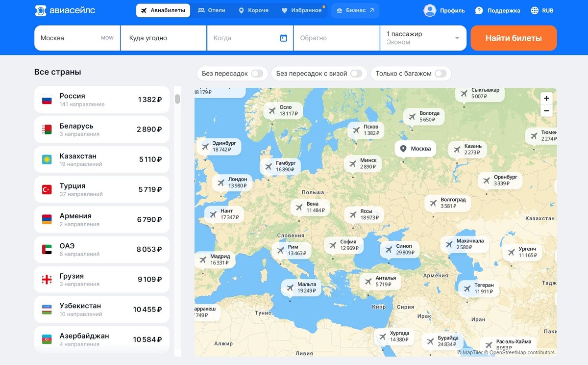This screenshot has height=365, width=588.
Task: Click the Aviasales logo icon
Action: (41, 10)
